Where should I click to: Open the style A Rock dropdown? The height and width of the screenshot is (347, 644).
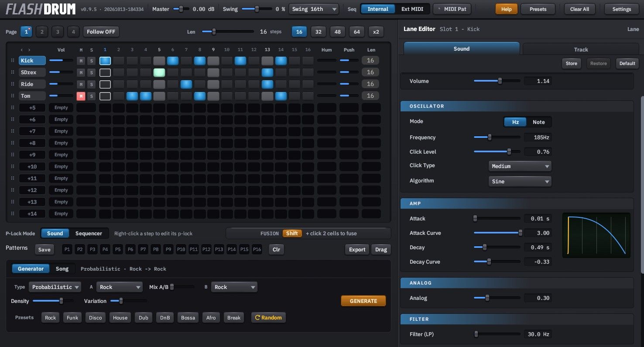120,287
